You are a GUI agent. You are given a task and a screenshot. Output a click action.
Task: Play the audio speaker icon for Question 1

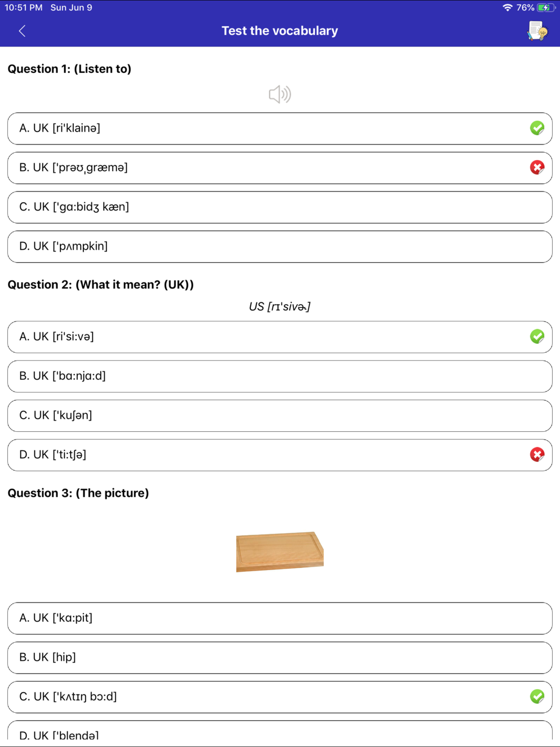280,94
